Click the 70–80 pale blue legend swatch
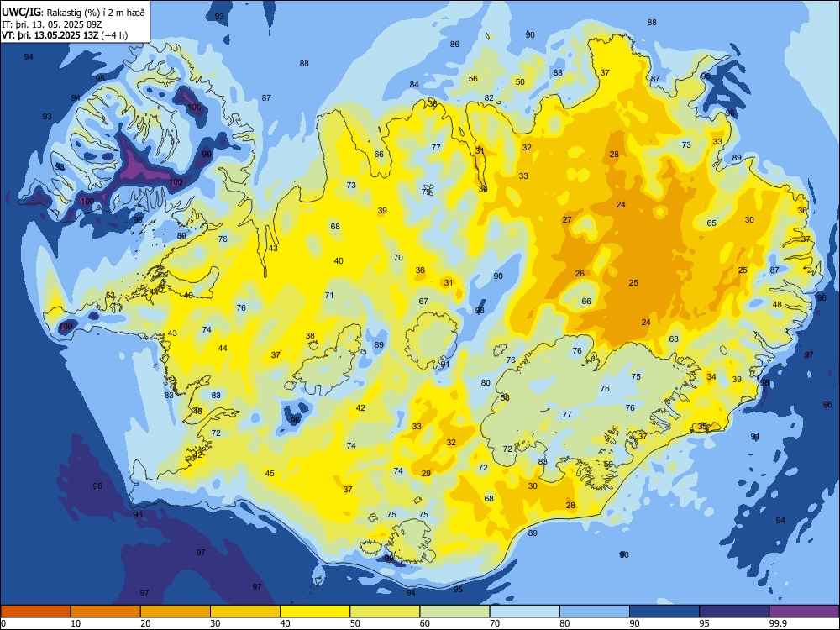The height and width of the screenshot is (630, 840). 524,612
